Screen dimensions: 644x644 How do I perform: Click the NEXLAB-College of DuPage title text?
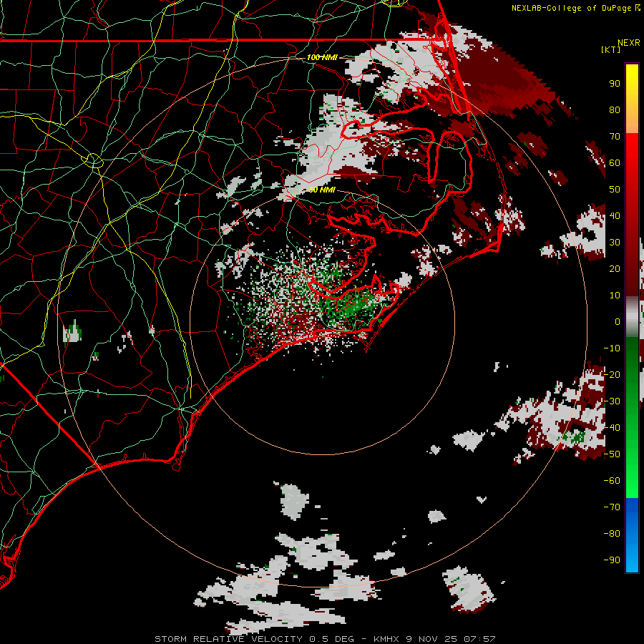tap(571, 8)
